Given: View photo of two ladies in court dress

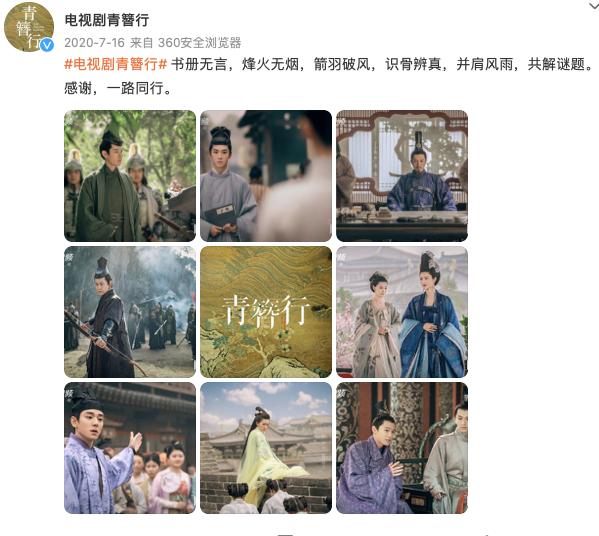Looking at the screenshot, I should tap(402, 312).
